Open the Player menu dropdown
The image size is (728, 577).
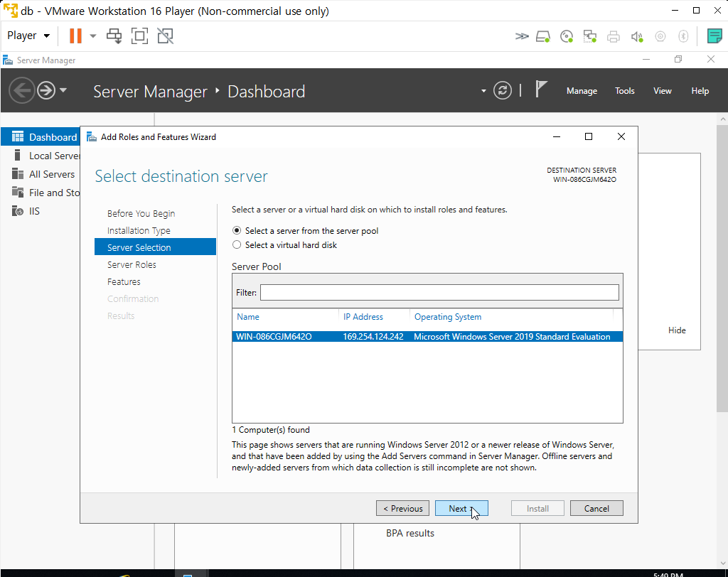tap(28, 36)
